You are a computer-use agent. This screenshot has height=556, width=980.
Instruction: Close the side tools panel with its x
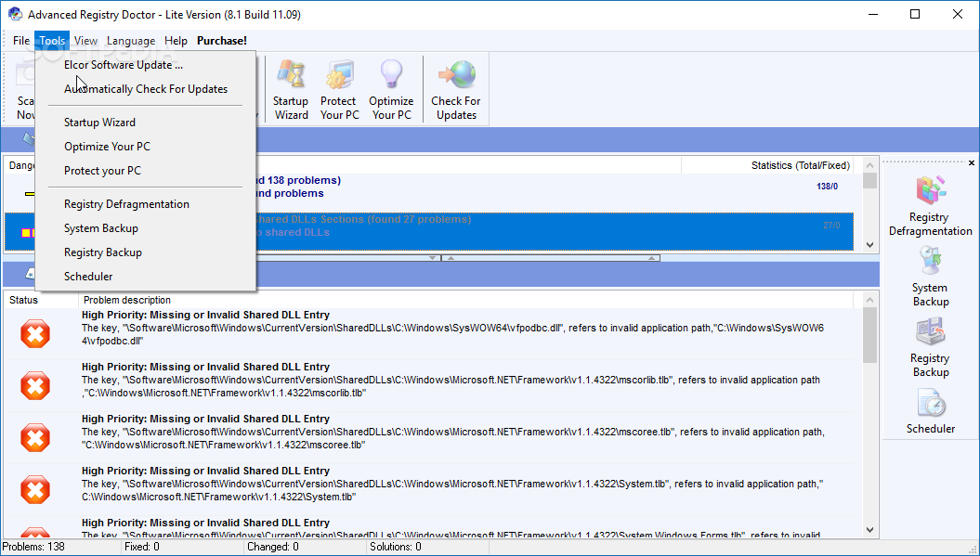click(972, 163)
